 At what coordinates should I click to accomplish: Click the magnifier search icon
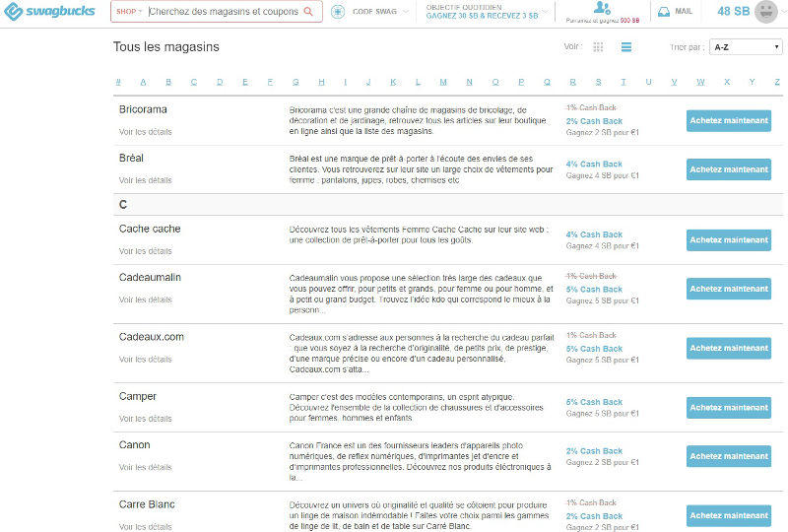(308, 11)
